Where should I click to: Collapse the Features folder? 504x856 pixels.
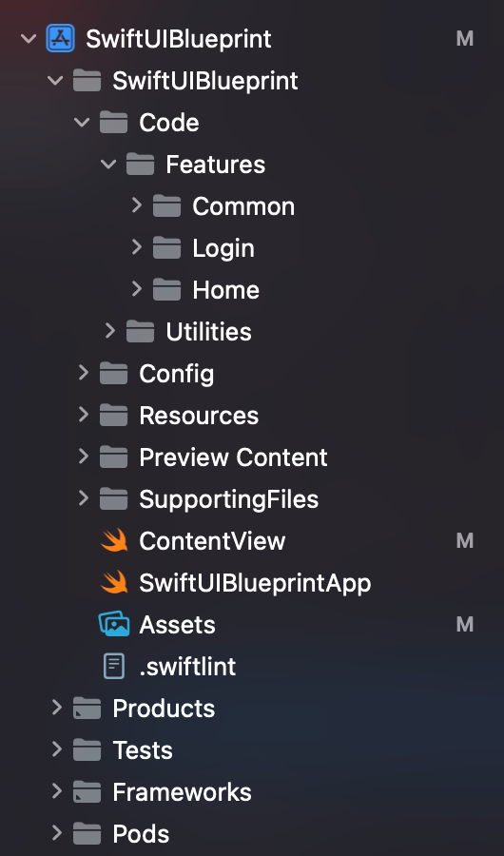[x=109, y=164]
